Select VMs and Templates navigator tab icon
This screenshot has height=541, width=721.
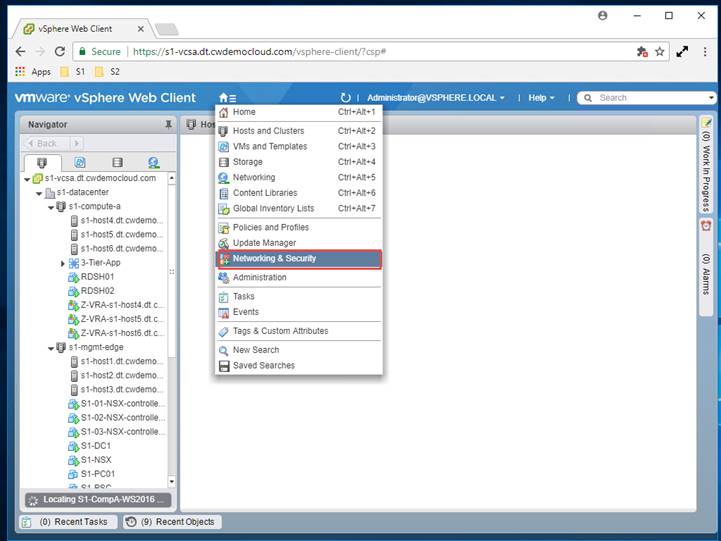(80, 162)
